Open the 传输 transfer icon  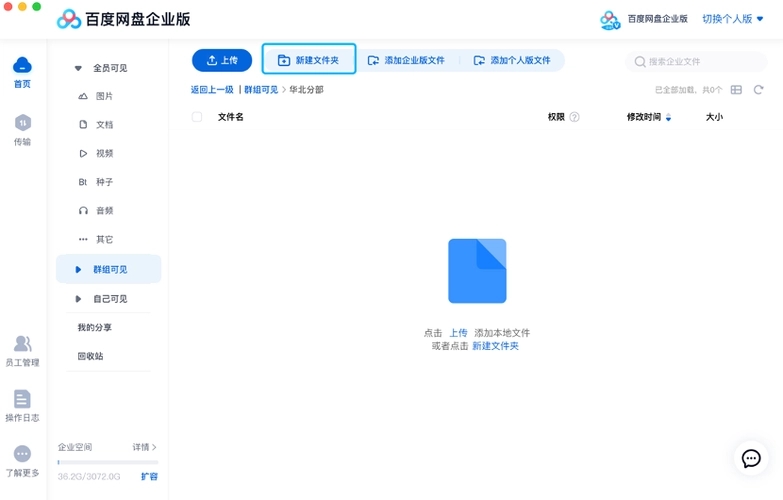(22, 123)
